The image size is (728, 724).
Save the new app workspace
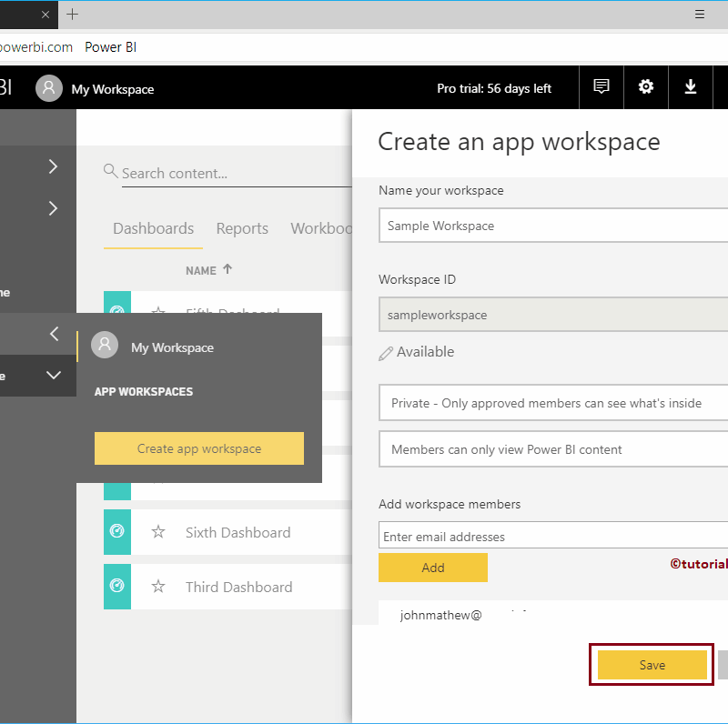(651, 665)
